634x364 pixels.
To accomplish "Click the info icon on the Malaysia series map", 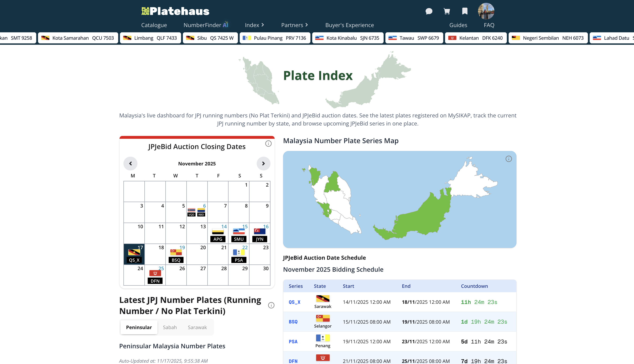I will (x=509, y=158).
